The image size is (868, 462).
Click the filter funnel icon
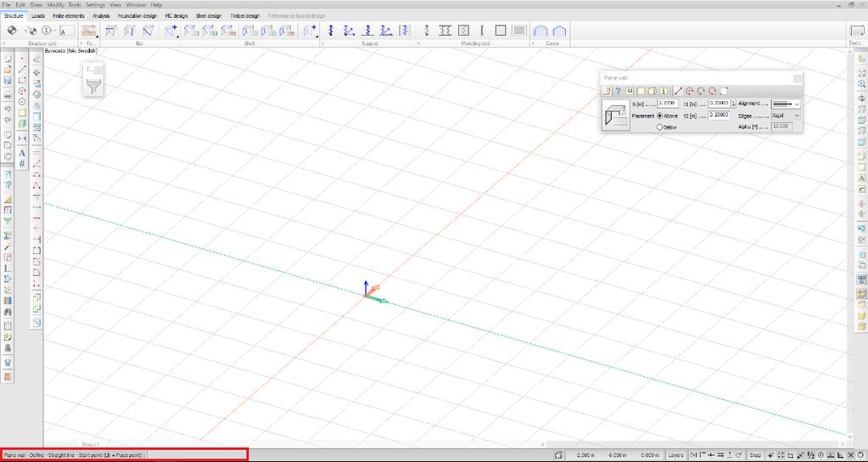pos(93,85)
